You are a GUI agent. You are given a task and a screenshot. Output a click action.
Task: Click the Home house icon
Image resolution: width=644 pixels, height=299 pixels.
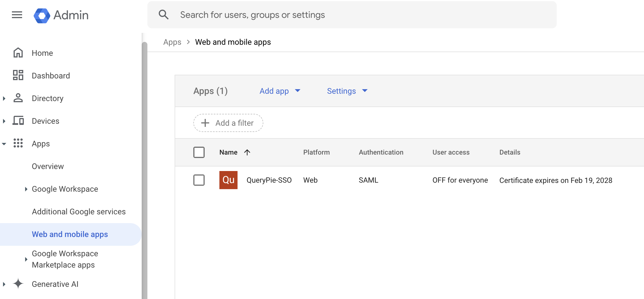tap(18, 53)
